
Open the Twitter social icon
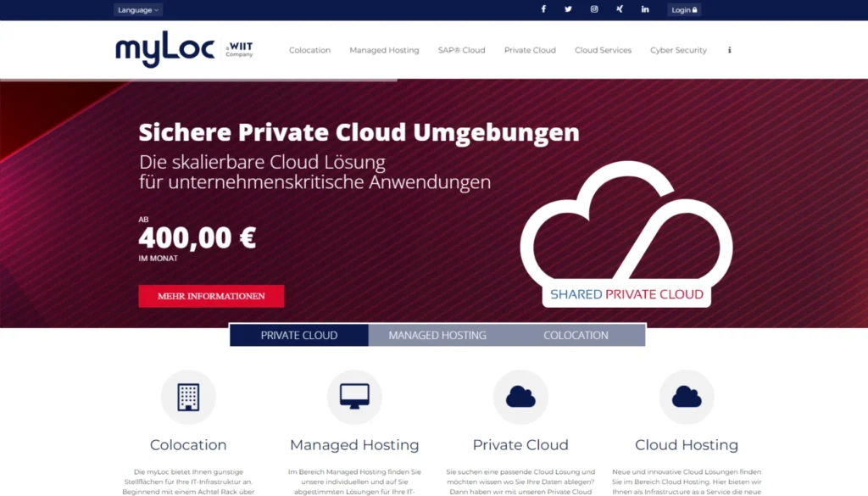click(568, 9)
